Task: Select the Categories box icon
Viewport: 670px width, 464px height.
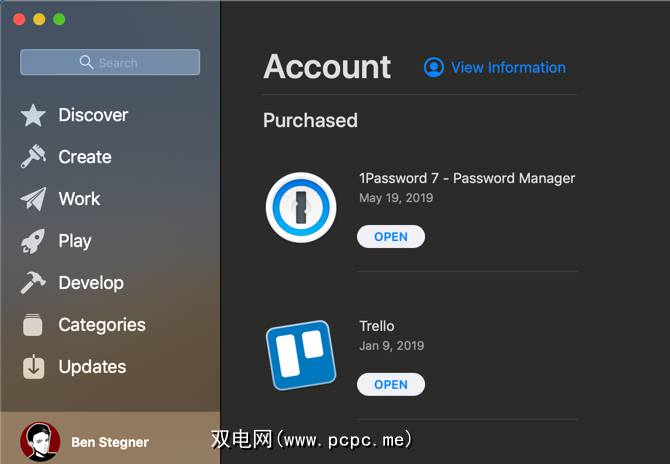Action: pos(33,325)
